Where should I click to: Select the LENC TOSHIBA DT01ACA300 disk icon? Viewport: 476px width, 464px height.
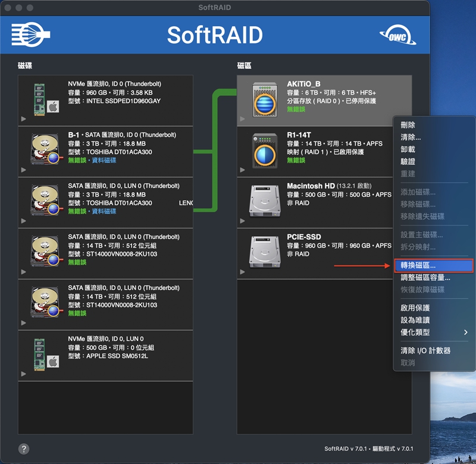tap(46, 200)
